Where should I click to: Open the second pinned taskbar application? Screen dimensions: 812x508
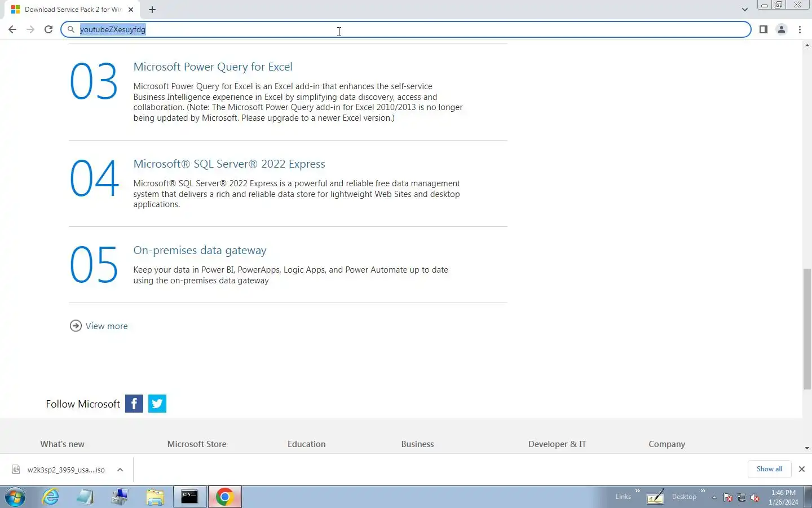(85, 497)
